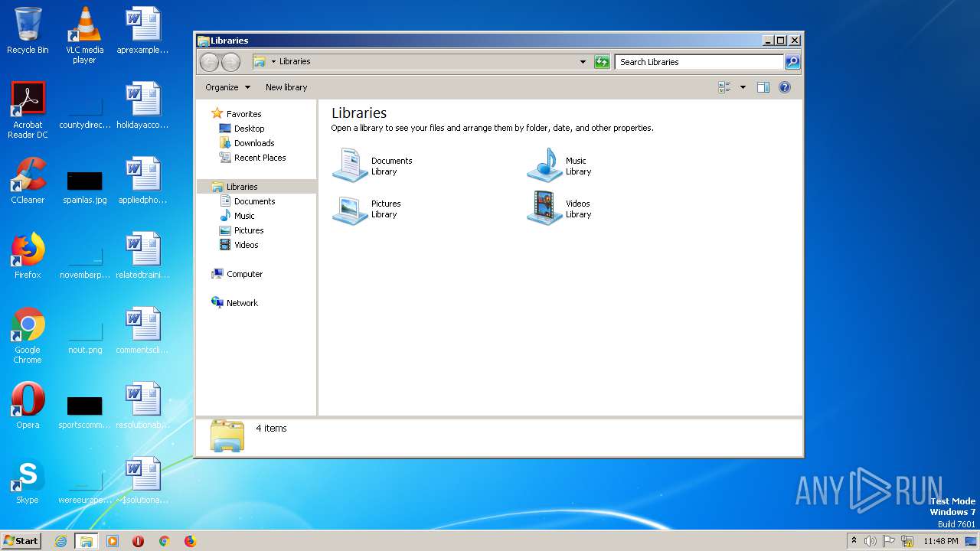Select the Firefox desktop shortcut

coord(28,256)
